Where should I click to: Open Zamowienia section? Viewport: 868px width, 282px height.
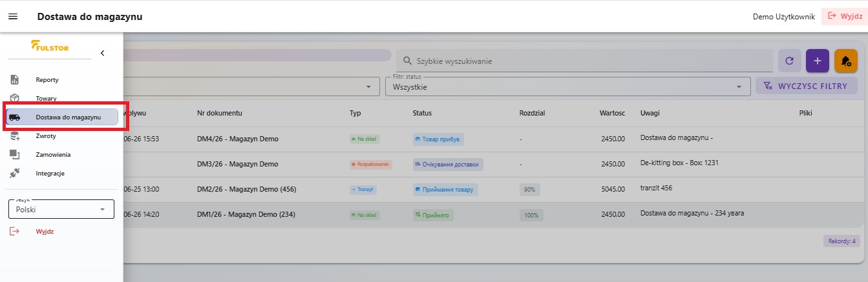coord(53,154)
